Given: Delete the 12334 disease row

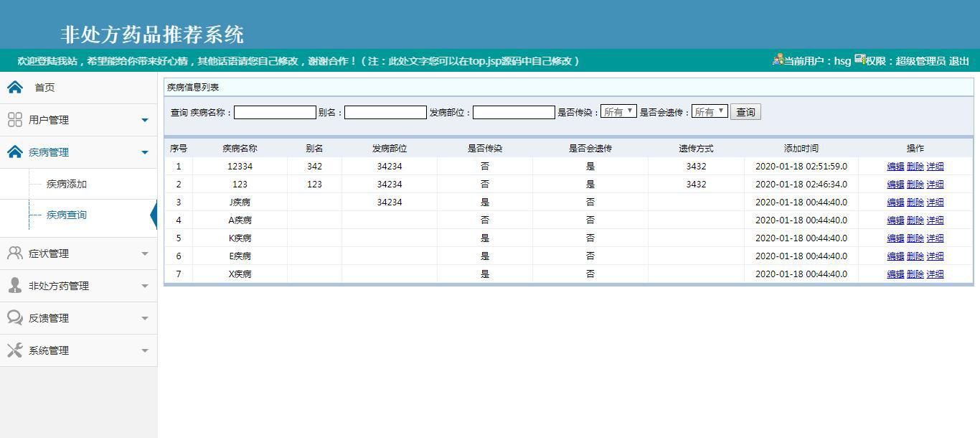Looking at the screenshot, I should (x=915, y=166).
